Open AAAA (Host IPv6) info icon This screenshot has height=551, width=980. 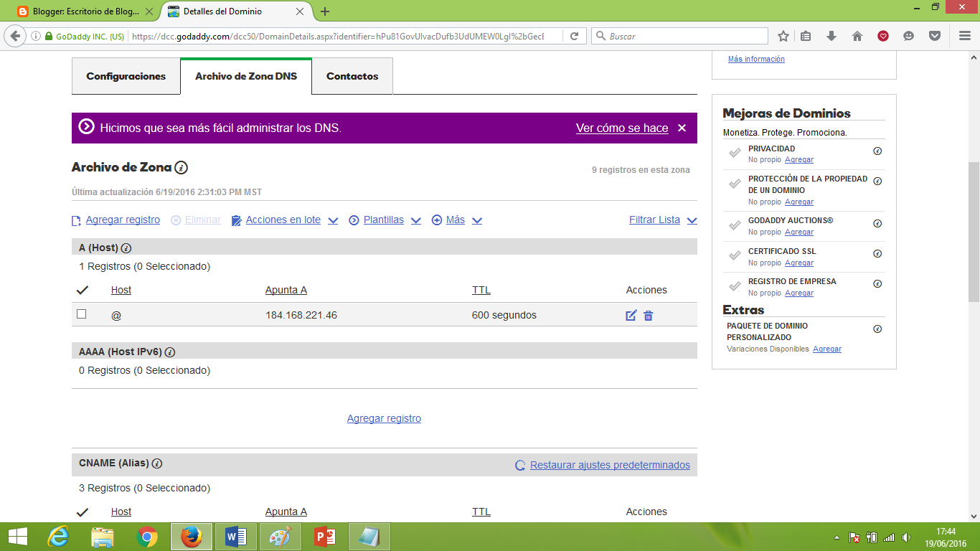tap(170, 352)
